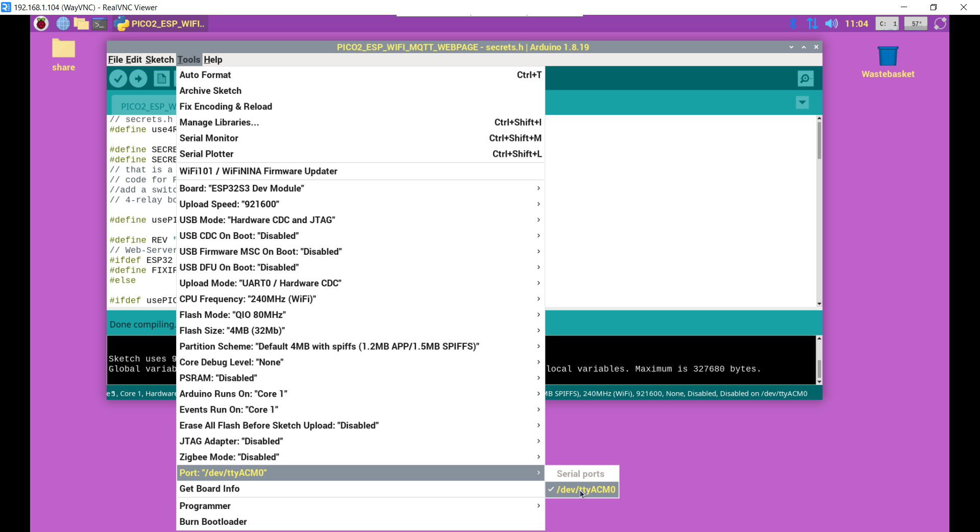Open the Edit menu
The height and width of the screenshot is (532, 980).
pos(134,60)
